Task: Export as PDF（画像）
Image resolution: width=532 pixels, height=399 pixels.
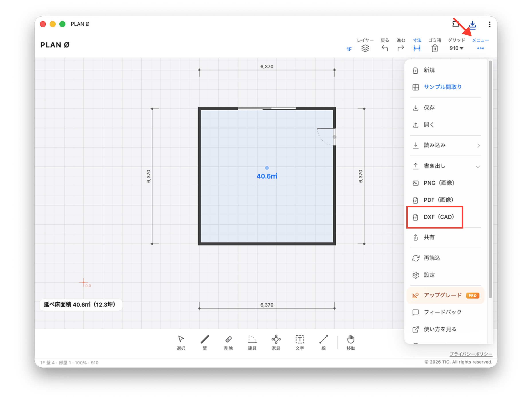Action: tap(445, 200)
